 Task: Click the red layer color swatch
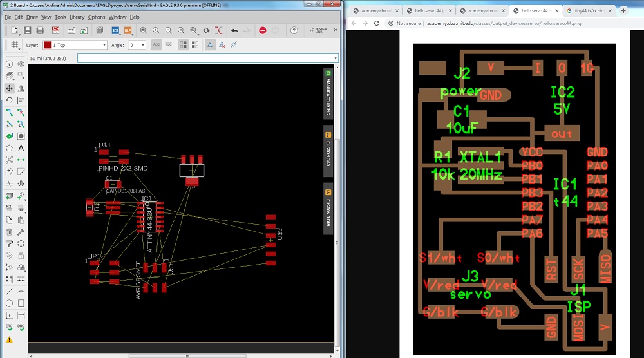pos(47,45)
